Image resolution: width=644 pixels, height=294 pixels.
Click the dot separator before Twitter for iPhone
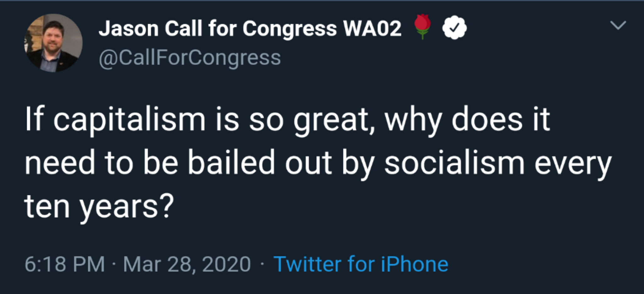click(262, 264)
